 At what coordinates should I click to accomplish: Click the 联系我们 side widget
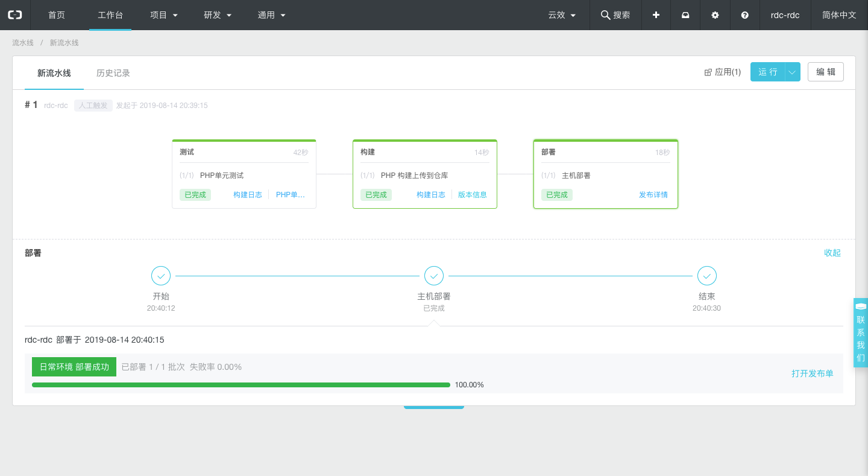click(861, 332)
